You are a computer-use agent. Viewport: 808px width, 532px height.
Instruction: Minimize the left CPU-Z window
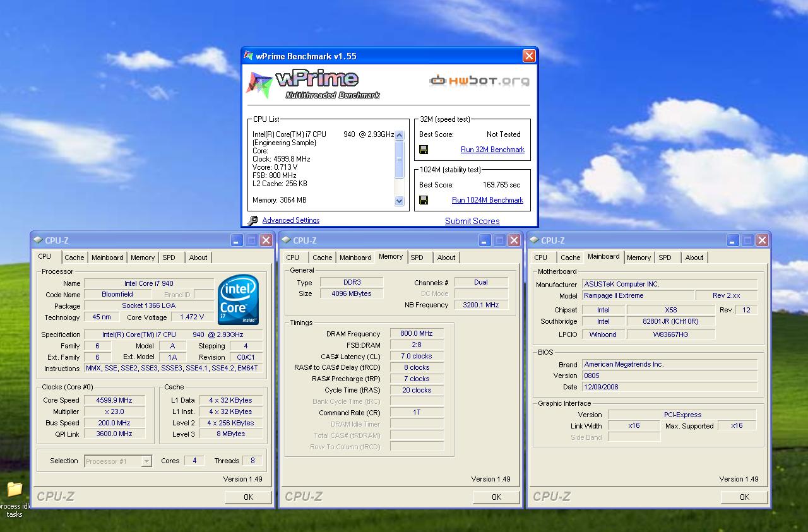coord(237,240)
